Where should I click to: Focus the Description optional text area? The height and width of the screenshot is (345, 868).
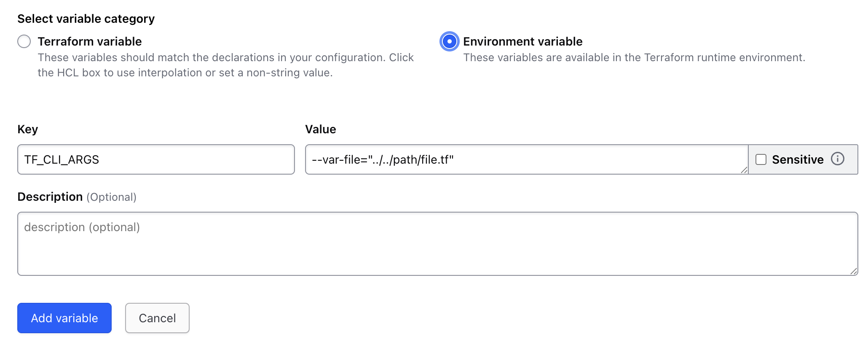pos(437,244)
